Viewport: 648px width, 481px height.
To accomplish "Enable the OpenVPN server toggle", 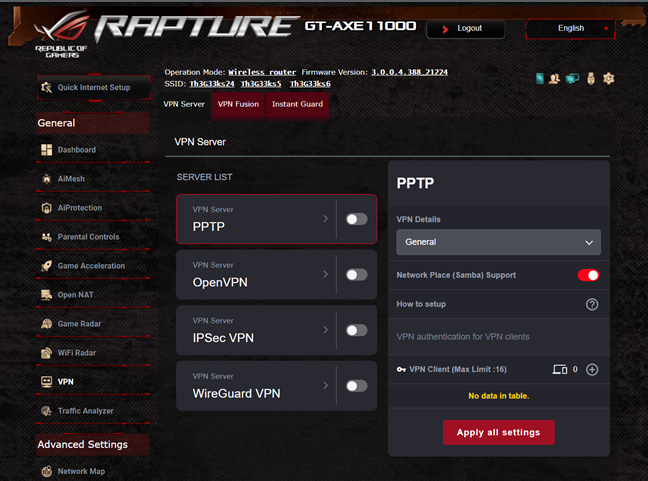I will (357, 275).
